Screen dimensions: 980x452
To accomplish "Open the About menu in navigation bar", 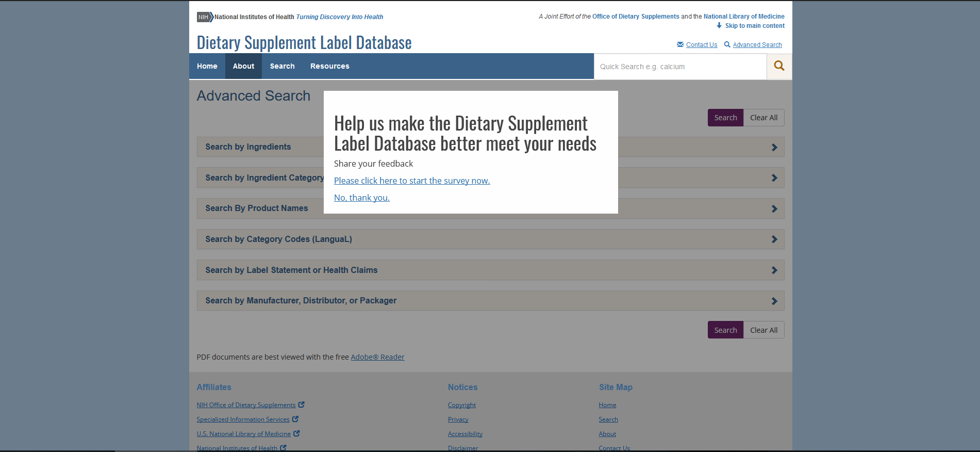I will click(x=243, y=66).
